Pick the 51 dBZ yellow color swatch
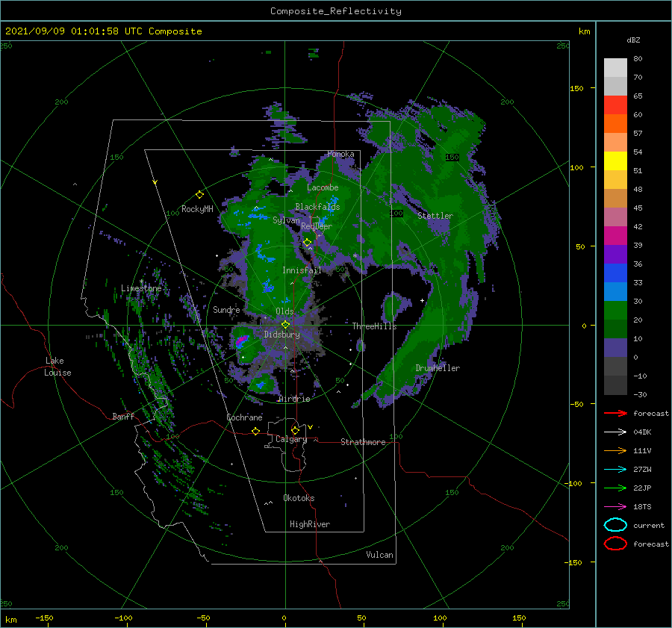 pyautogui.click(x=615, y=161)
